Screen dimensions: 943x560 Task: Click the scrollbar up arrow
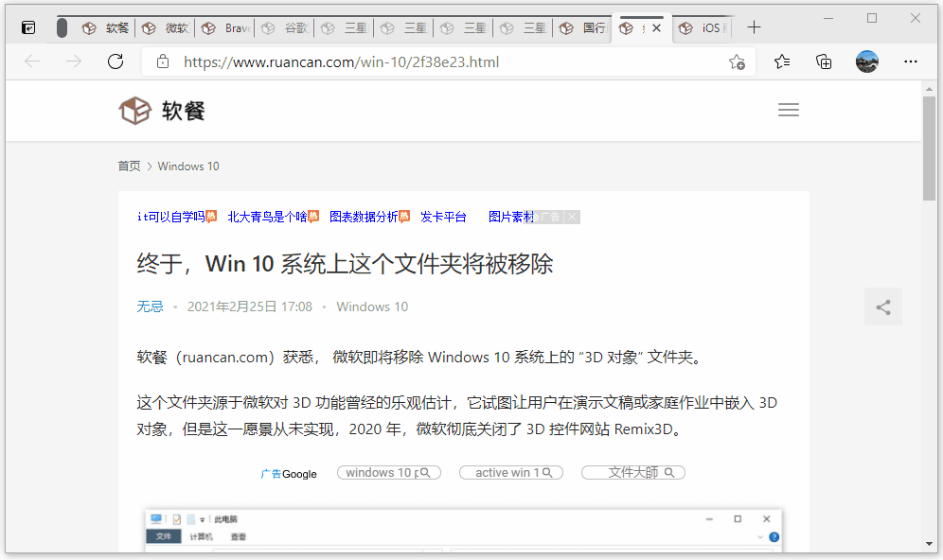click(x=929, y=89)
